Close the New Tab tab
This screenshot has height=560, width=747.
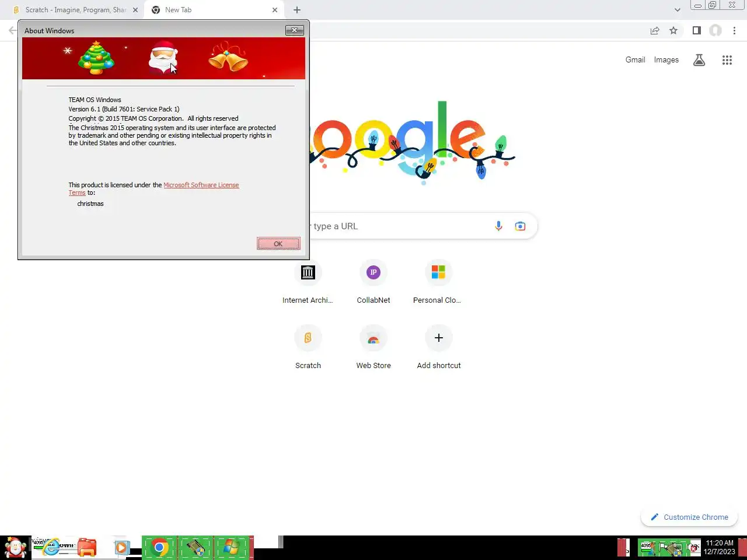275,10
